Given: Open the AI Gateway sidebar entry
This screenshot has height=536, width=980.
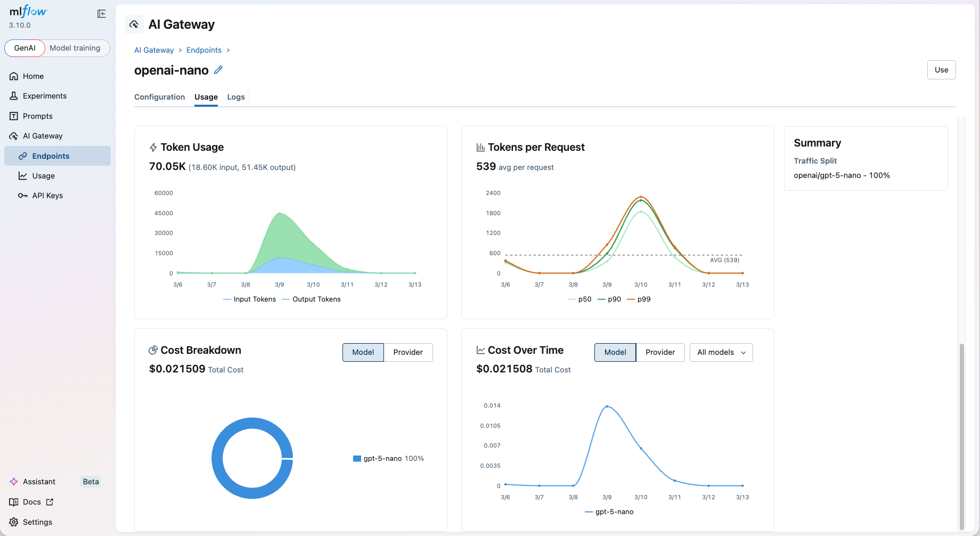Looking at the screenshot, I should 43,136.
